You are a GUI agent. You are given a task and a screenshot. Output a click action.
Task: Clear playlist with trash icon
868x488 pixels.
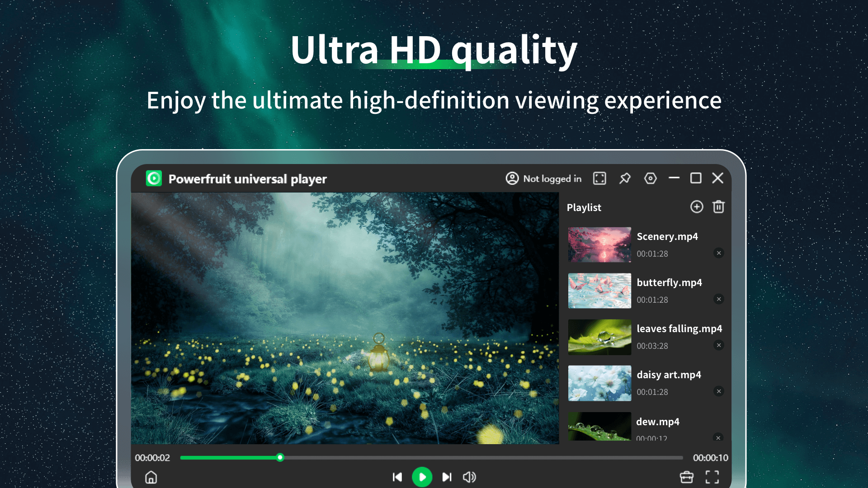pos(718,207)
